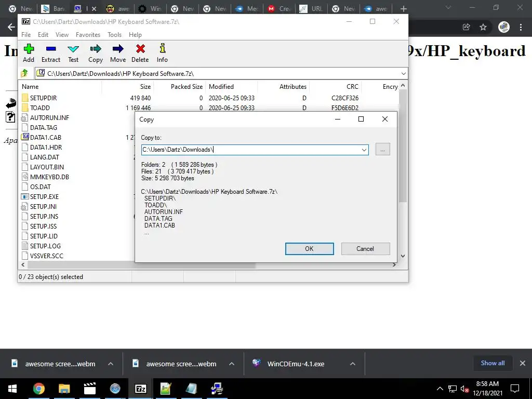Screen dimensions: 532x399
Task: Select the TOADD folder icon
Action: (25, 108)
